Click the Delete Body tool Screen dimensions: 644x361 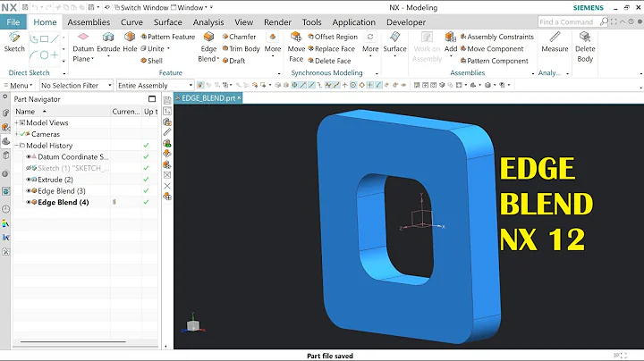pos(585,47)
